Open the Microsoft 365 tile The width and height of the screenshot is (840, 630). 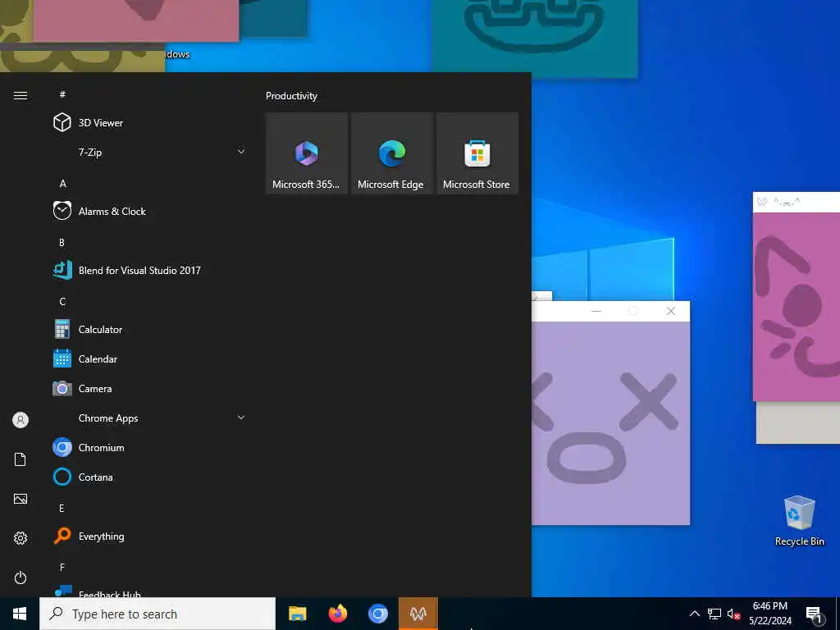click(x=307, y=153)
